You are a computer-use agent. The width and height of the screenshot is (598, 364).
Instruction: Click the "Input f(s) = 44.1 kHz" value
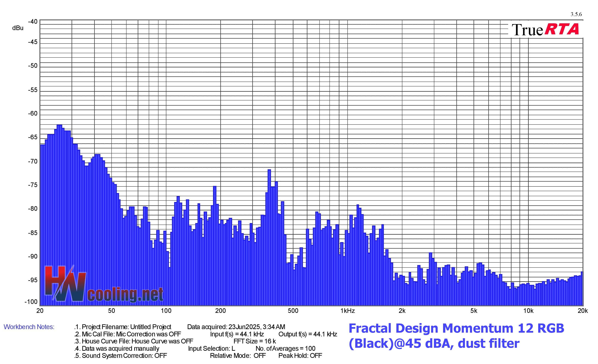tap(237, 334)
